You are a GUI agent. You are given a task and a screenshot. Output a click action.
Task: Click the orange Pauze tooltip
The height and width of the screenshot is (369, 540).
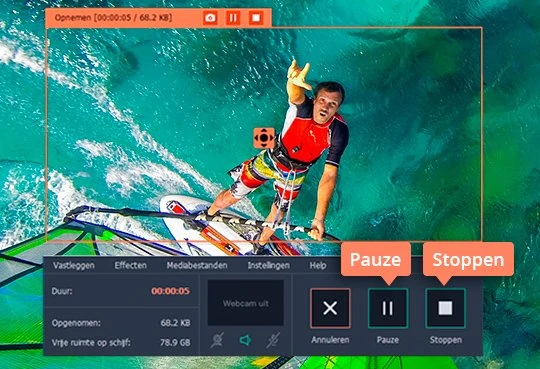(x=376, y=259)
